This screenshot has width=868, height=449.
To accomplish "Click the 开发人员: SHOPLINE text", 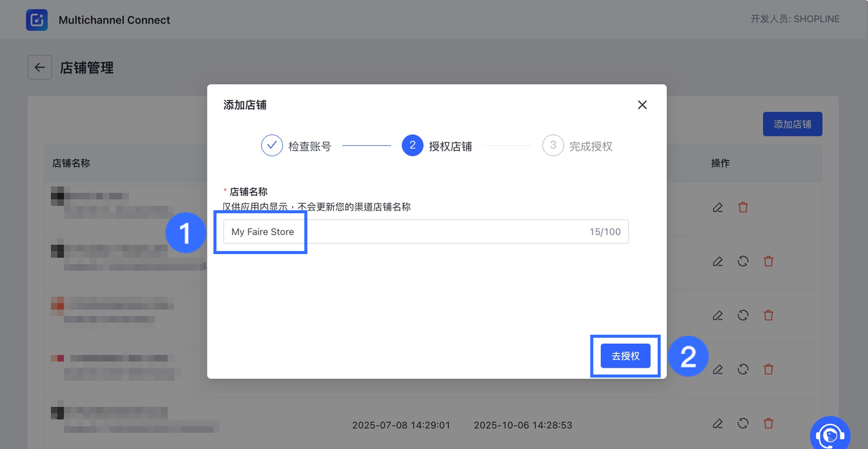I will pos(795,19).
